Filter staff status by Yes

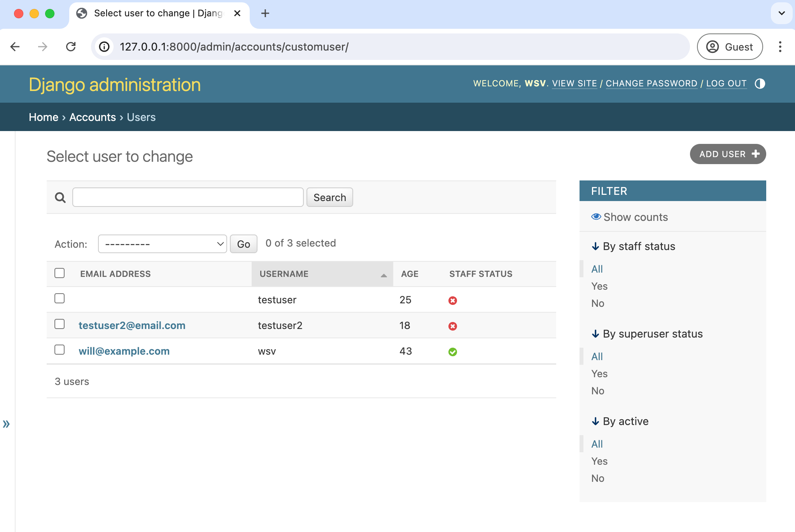599,286
